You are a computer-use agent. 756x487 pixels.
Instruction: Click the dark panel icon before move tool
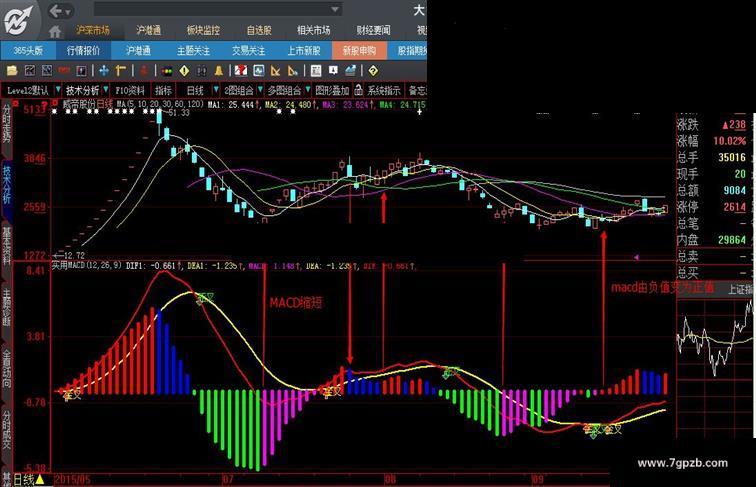tap(81, 71)
